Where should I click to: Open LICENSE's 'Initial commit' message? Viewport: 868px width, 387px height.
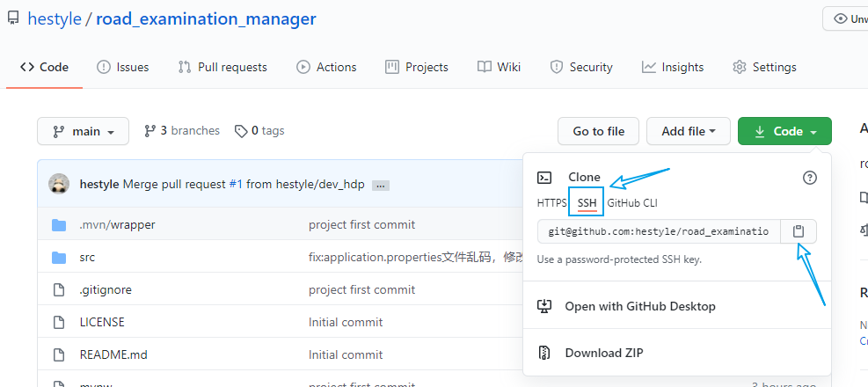tap(346, 322)
